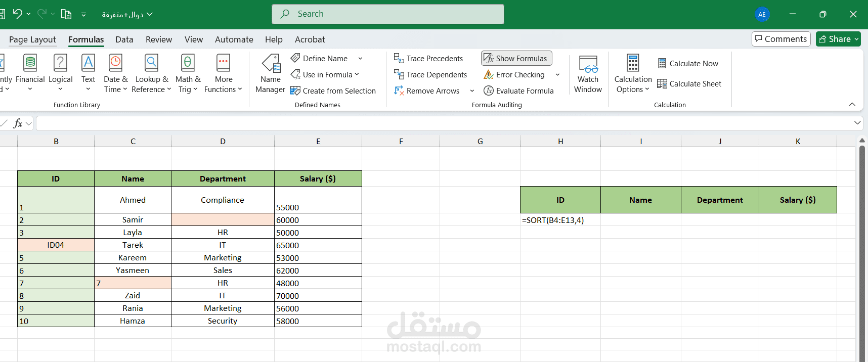Screen dimensions: 868x362
Task: Select the Security department cell
Action: coord(223,321)
